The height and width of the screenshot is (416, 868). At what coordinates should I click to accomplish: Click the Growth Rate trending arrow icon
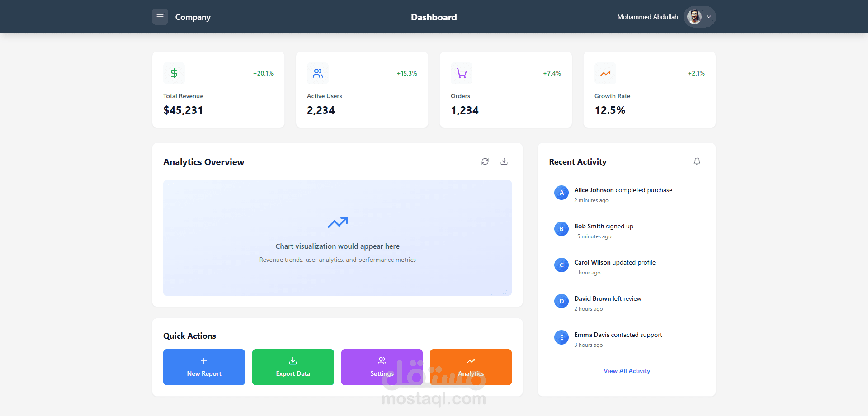coord(605,73)
